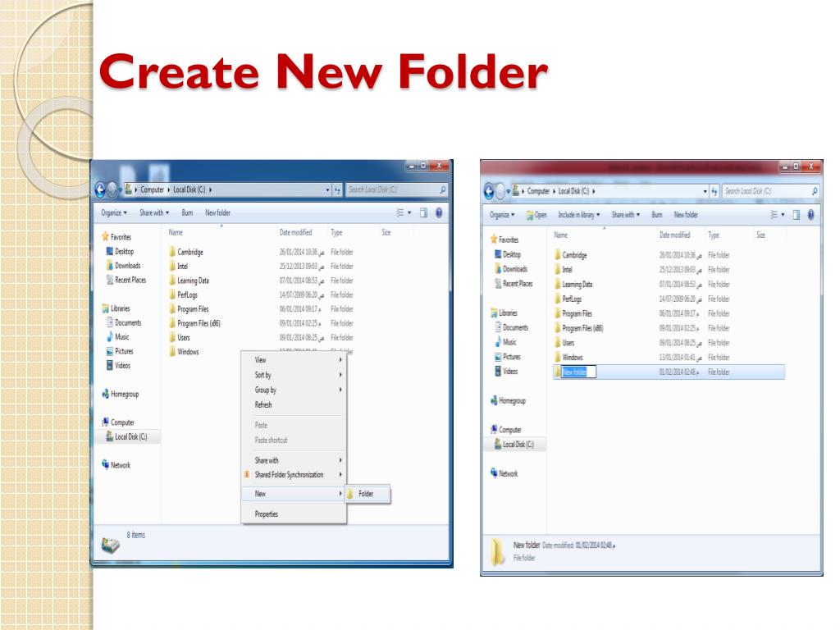The image size is (840, 630).
Task: Choose Refresh in context menu
Action: point(294,405)
